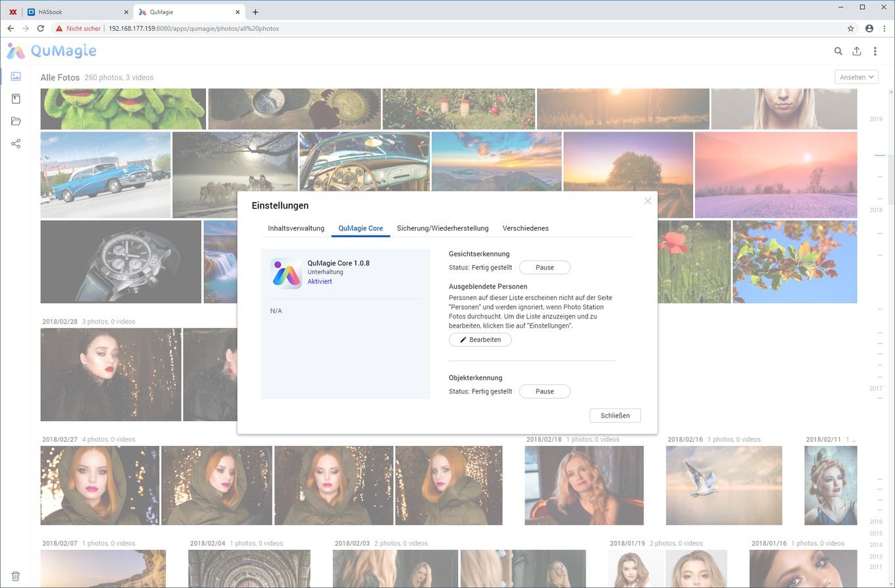Open the trash bin in the sidebar
Screen dimensions: 895x588
pos(16,576)
